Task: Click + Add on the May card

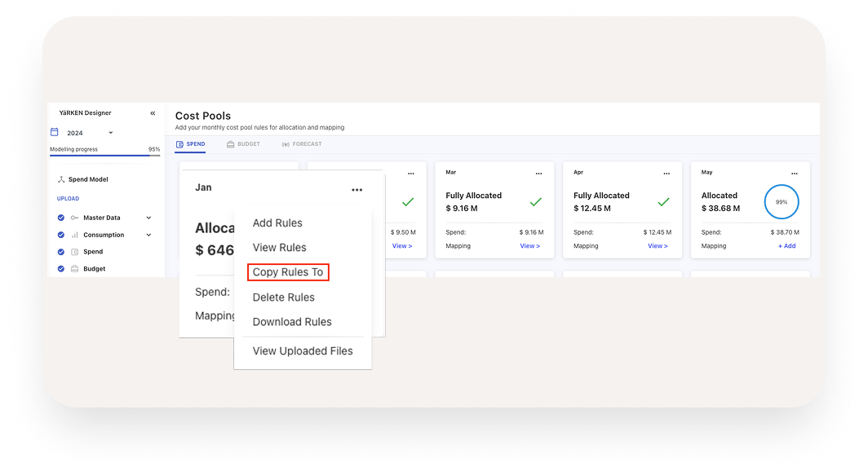Action: (x=786, y=246)
